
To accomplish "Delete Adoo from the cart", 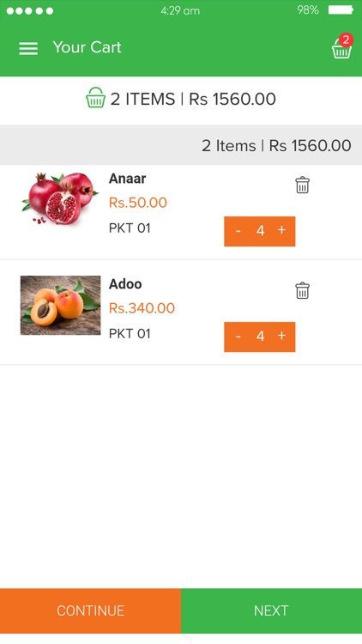I will pos(302,290).
